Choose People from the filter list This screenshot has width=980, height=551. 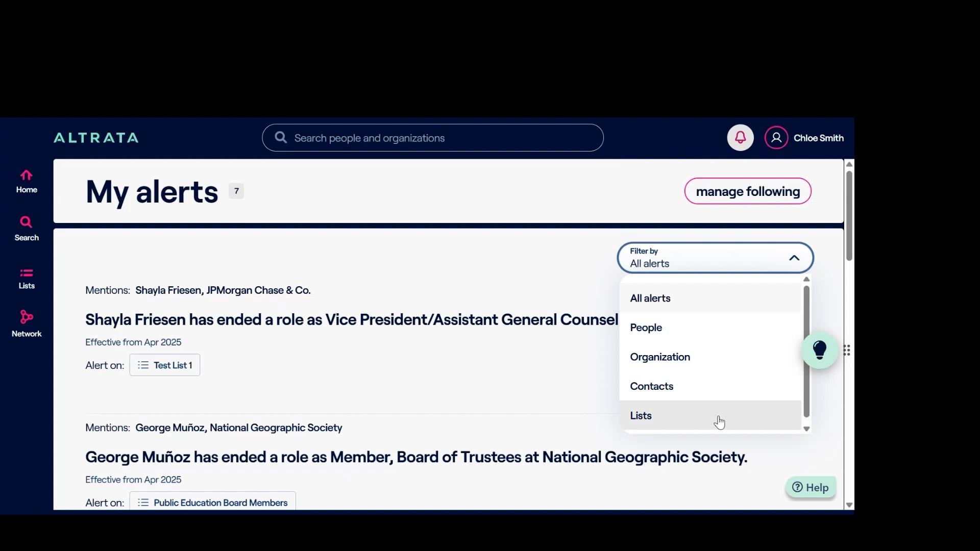pyautogui.click(x=646, y=328)
